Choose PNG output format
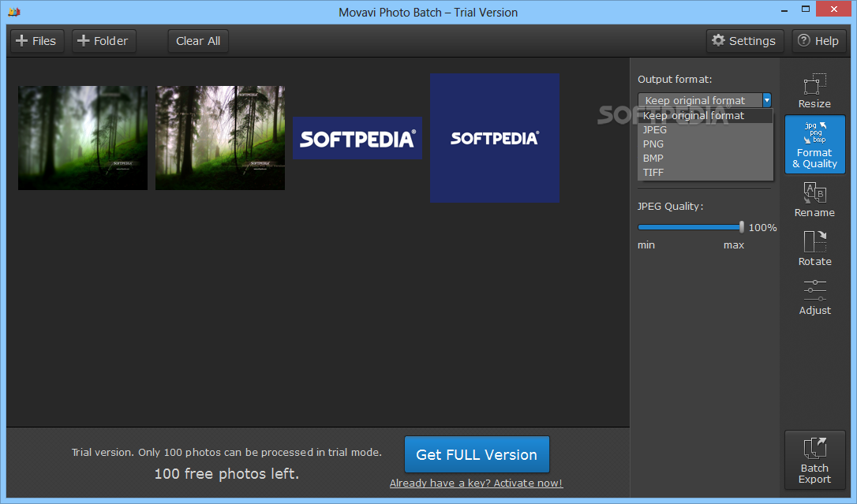This screenshot has height=504, width=857. coord(705,144)
